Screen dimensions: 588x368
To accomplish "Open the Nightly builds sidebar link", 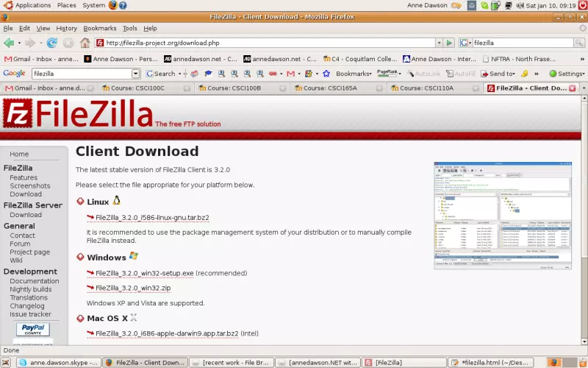I will point(31,289).
